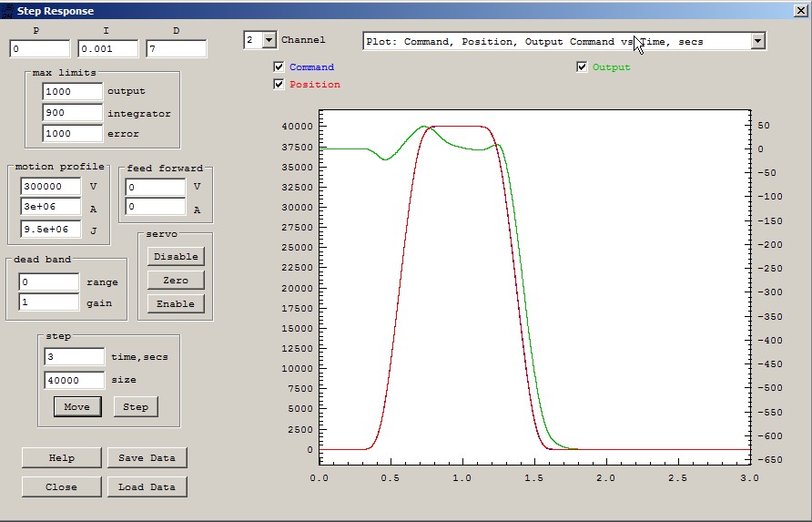Close the Step Response window
The height and width of the screenshot is (522, 812).
pyautogui.click(x=800, y=10)
